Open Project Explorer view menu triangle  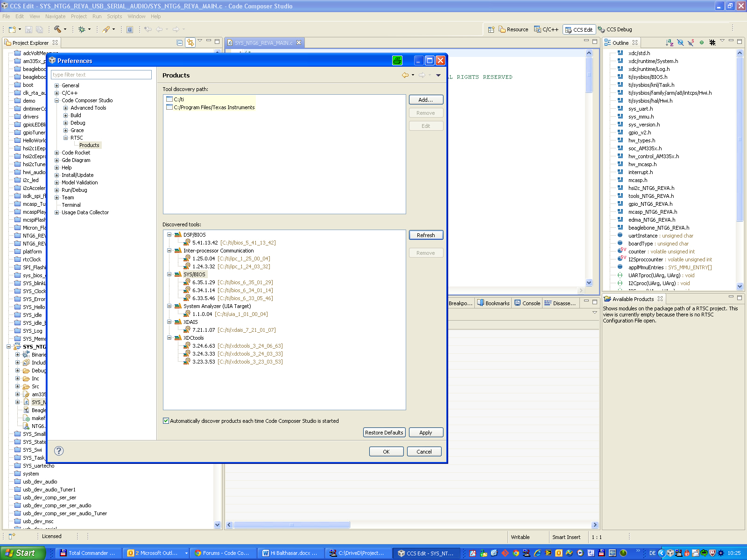200,41
